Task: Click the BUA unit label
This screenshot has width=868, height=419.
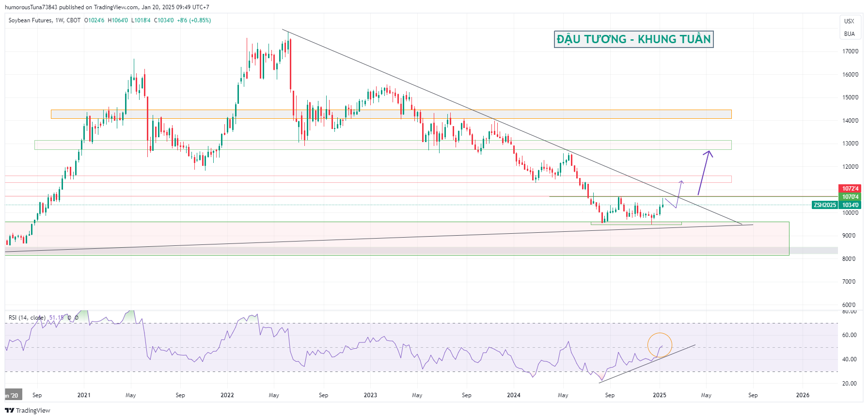Action: (849, 34)
